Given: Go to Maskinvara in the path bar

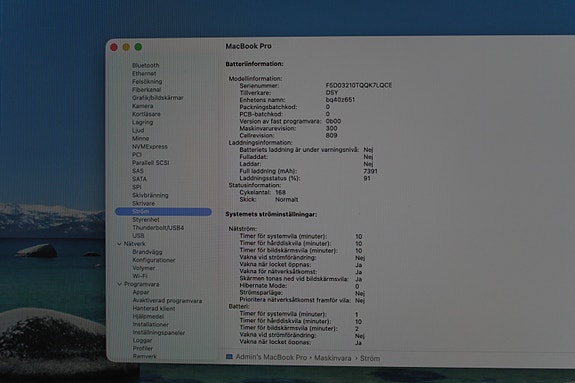Looking at the screenshot, I should (333, 358).
